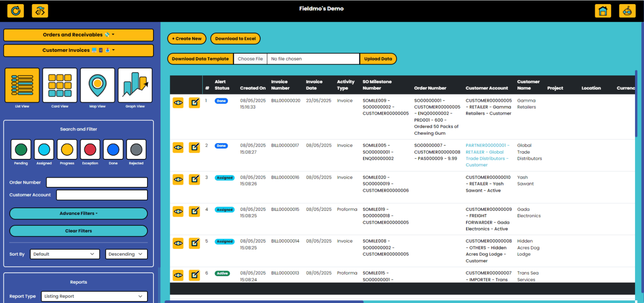The width and height of the screenshot is (644, 303).
Task: Expand the Customer Invoices menu
Action: tap(78, 50)
